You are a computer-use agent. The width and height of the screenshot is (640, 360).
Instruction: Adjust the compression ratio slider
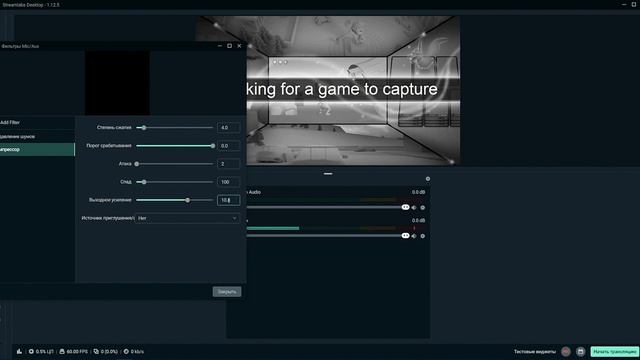[x=175, y=128]
